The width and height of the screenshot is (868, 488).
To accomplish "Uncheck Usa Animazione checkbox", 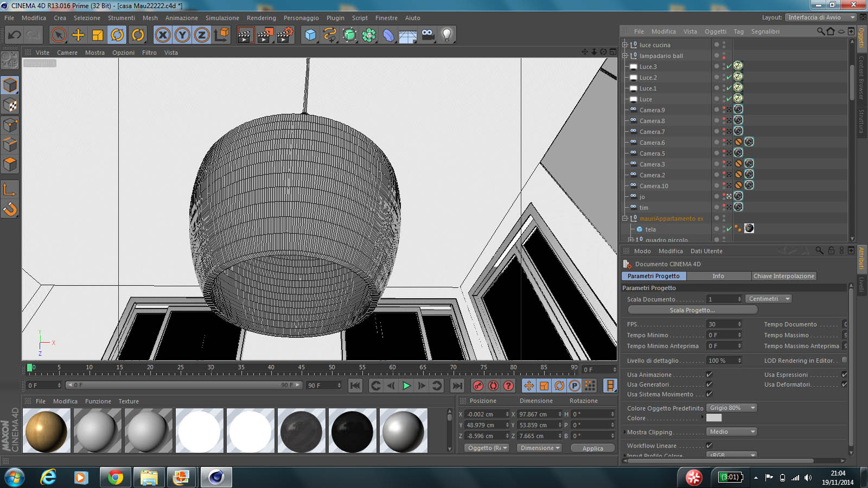I will [x=709, y=375].
